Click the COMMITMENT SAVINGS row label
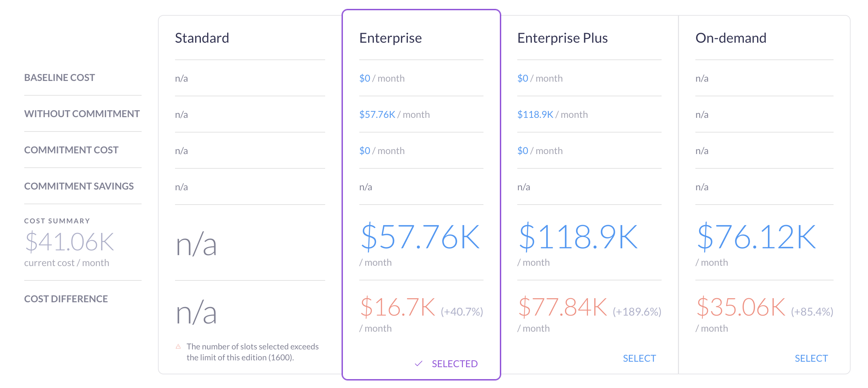Viewport: 868px width, 388px height. pos(79,186)
